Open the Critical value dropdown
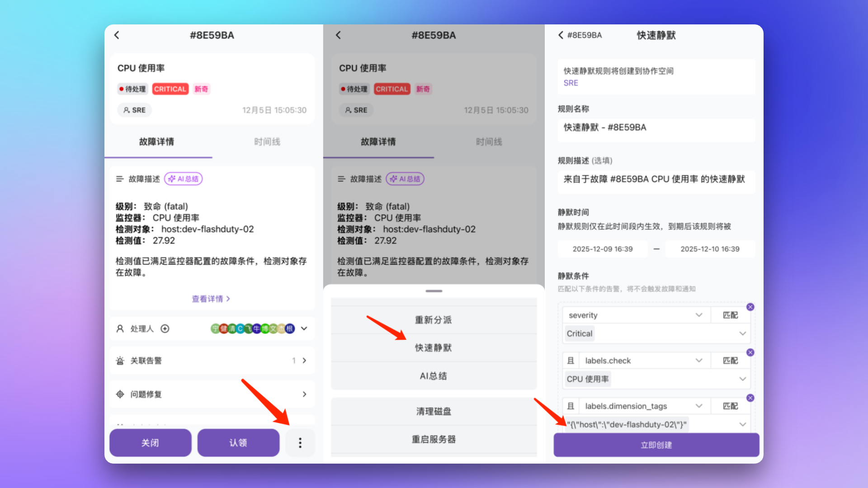The width and height of the screenshot is (868, 488). [742, 334]
